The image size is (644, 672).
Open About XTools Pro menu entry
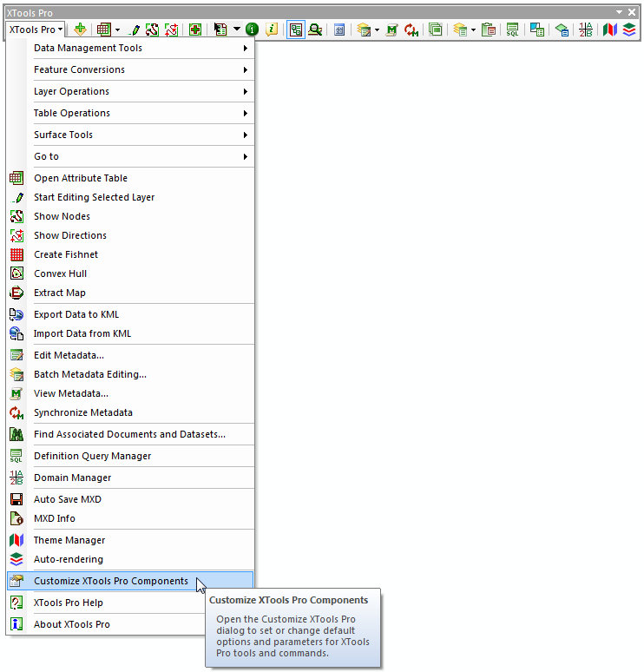106,624
